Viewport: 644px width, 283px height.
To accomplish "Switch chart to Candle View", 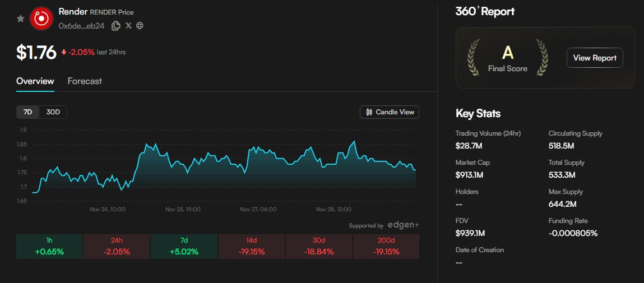I will 390,112.
